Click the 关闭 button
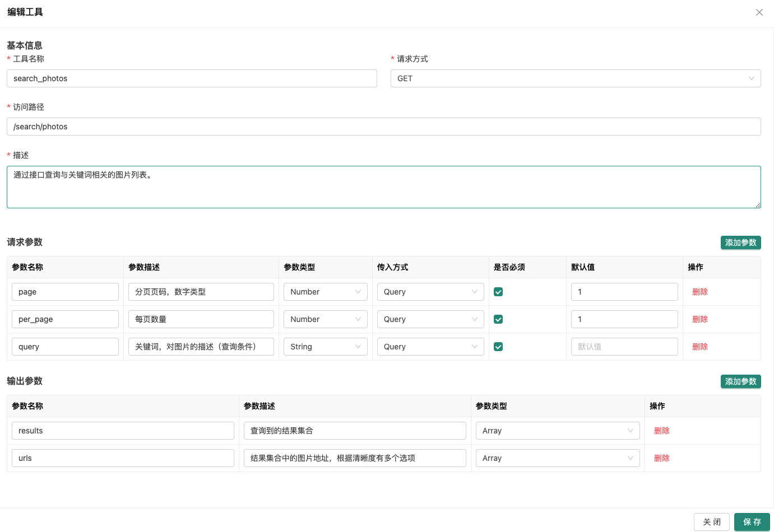The height and width of the screenshot is (532, 774). coord(711,522)
